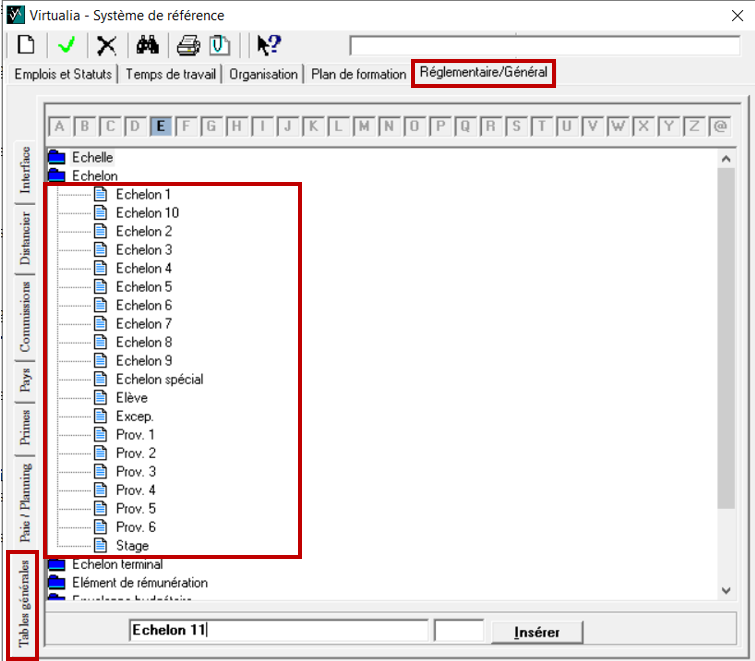The height and width of the screenshot is (661, 755).
Task: Click the delete X toolbar icon
Action: 106,45
